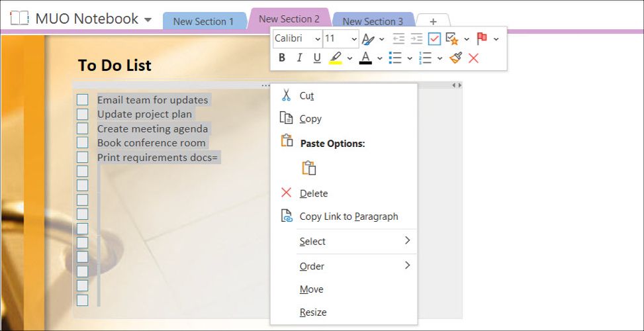Check the Update project plan box
This screenshot has height=331, width=644.
coord(83,114)
